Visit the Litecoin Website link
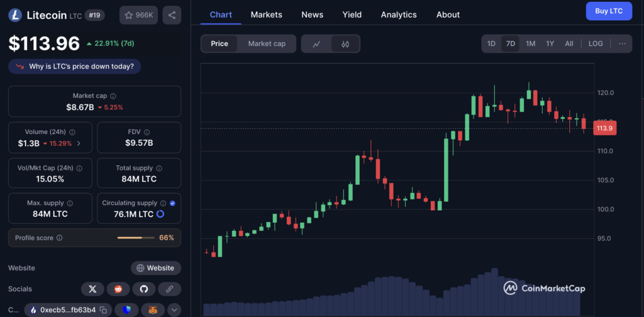 click(156, 268)
